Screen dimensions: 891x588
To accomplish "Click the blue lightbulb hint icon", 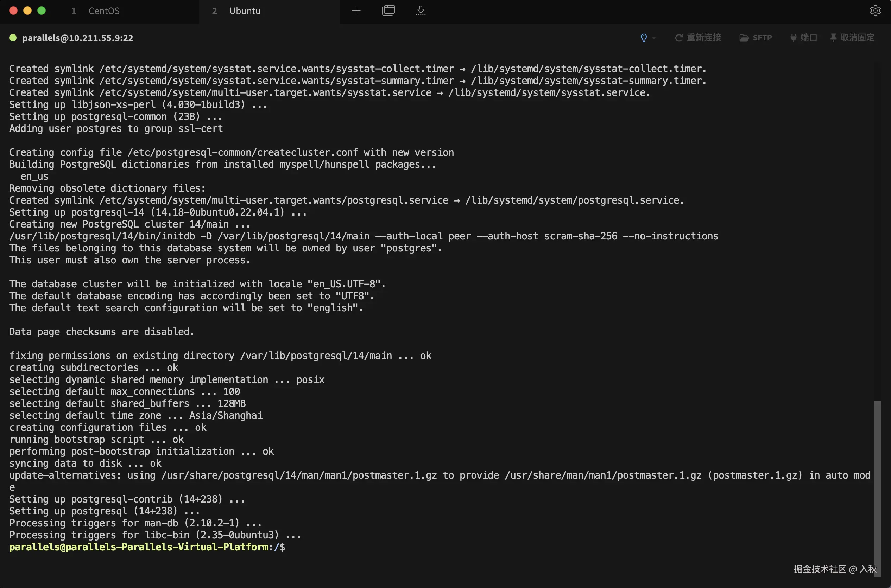I will (644, 38).
